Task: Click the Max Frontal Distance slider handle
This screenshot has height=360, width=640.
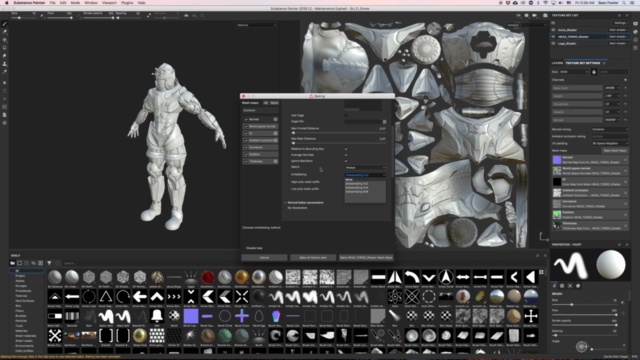Action: (x=293, y=133)
